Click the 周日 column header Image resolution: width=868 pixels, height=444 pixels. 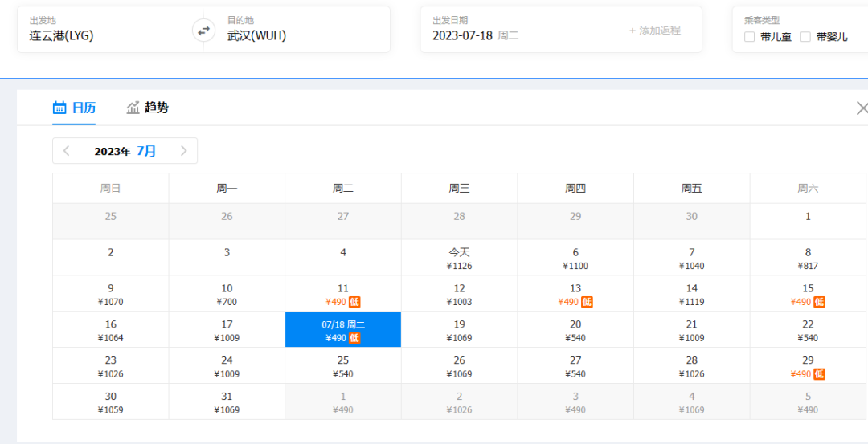(x=111, y=188)
